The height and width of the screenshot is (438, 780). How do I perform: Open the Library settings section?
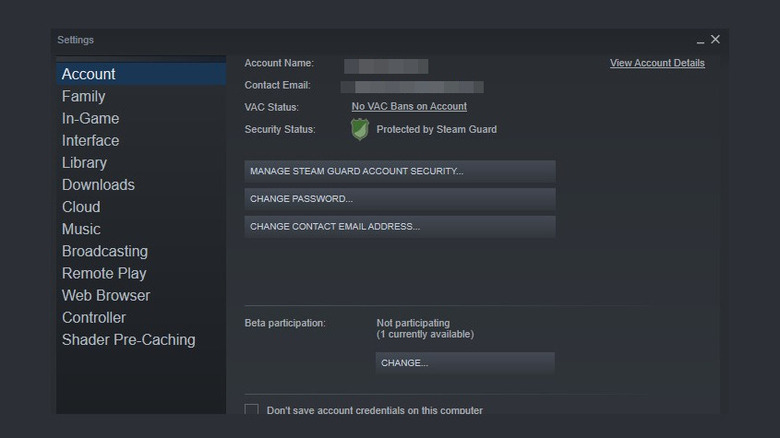click(x=84, y=163)
